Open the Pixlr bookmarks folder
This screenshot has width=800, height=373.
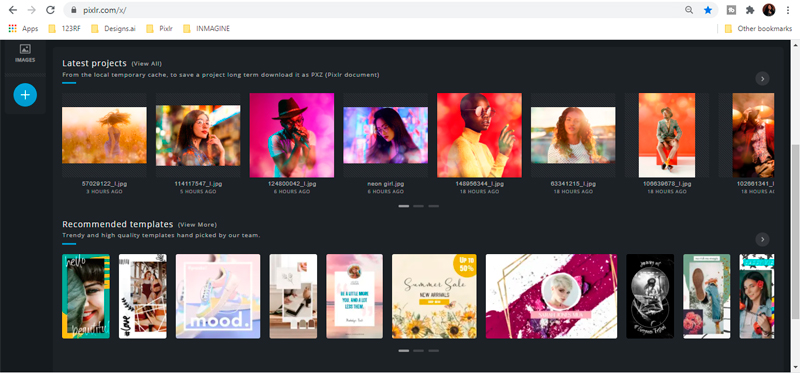point(159,29)
